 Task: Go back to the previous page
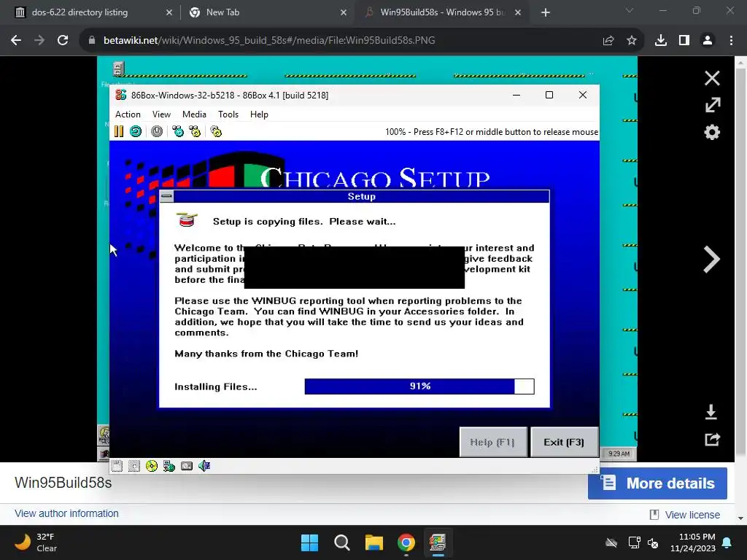click(x=16, y=41)
